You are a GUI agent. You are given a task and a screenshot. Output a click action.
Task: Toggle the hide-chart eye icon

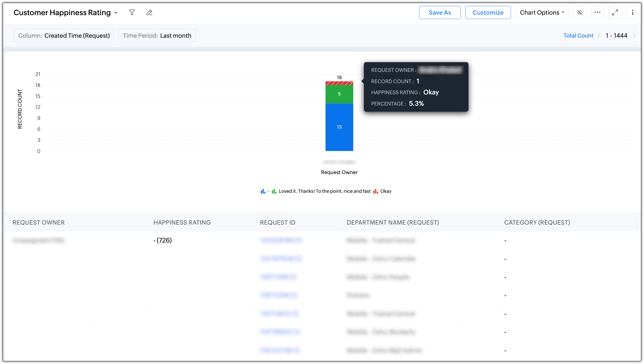(580, 13)
